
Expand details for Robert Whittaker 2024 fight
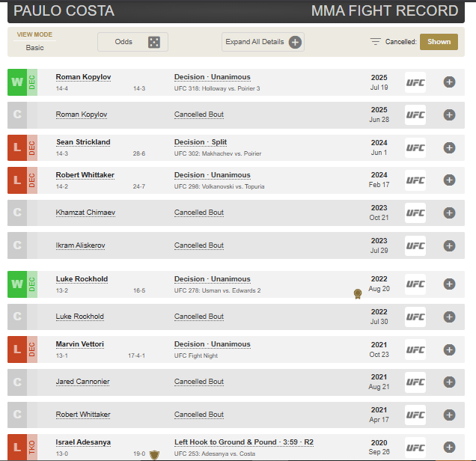[449, 180]
